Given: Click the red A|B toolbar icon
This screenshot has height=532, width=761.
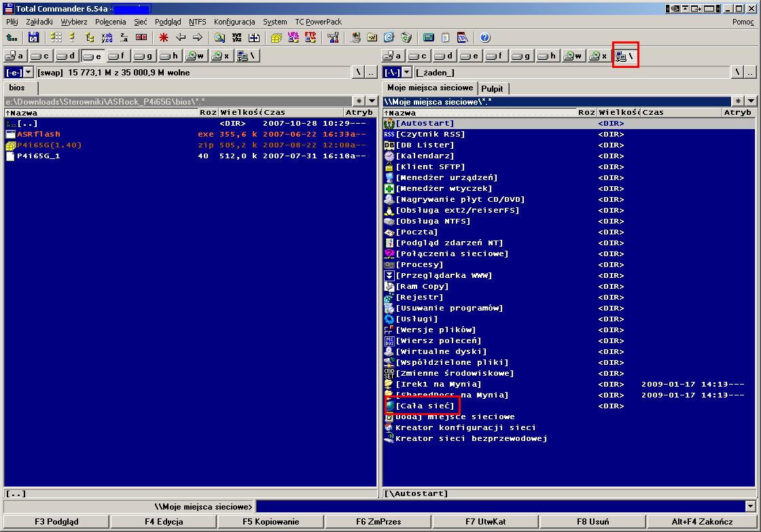Looking at the screenshot, I should click(141, 37).
